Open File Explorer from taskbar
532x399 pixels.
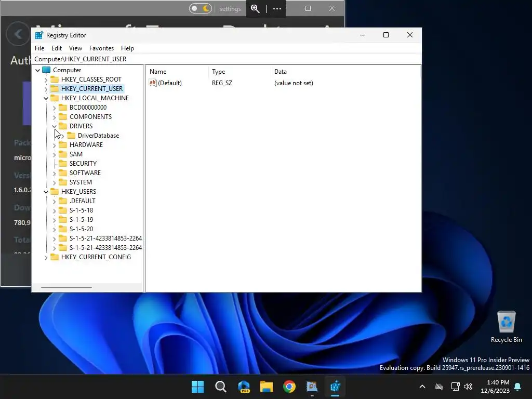tap(267, 387)
